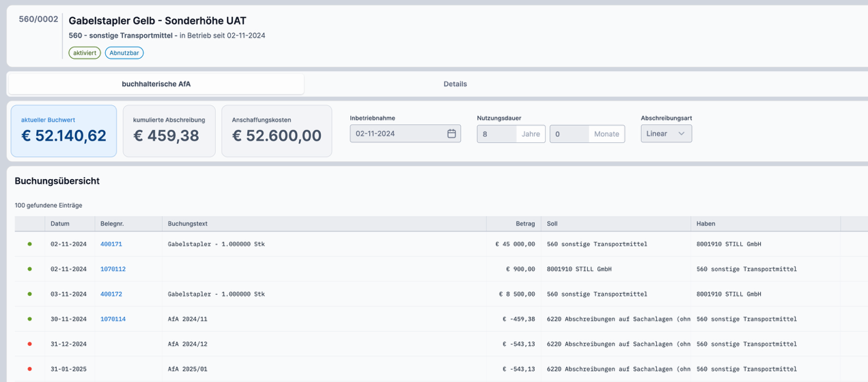
Task: Sort table by Betrag column header
Action: [x=525, y=223]
